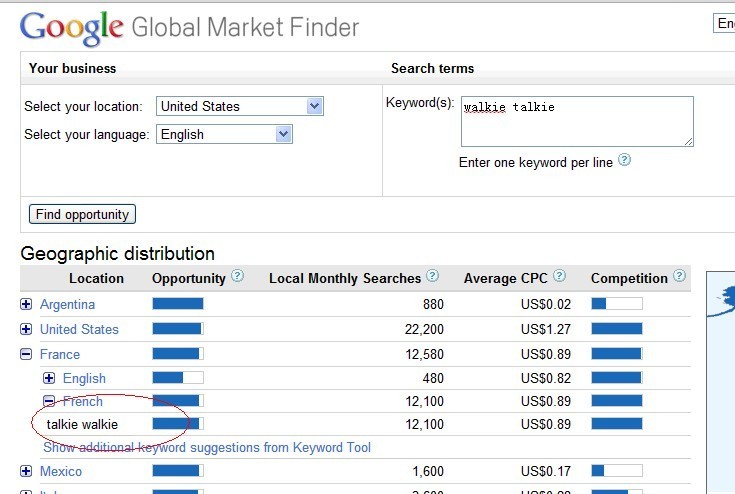Screen dimensions: 735x494
Task: Open help icon next to Local Monthly Searches
Action: pos(432,276)
